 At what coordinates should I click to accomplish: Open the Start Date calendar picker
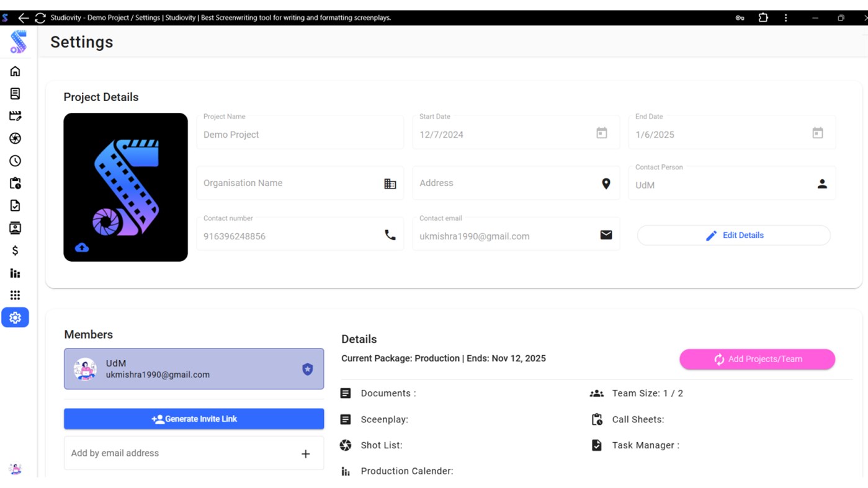[601, 132]
